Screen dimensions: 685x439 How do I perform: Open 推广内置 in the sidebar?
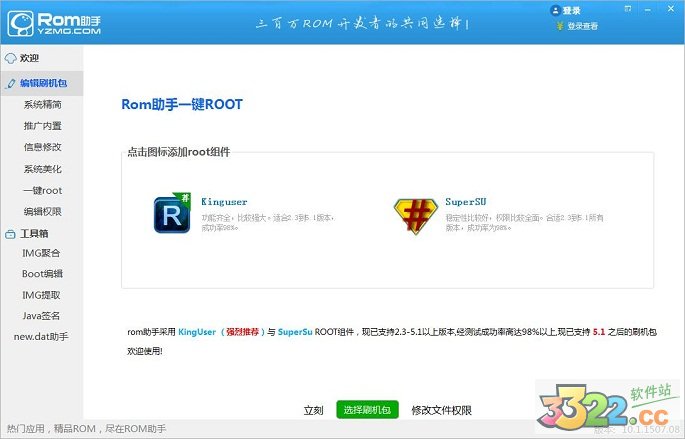(x=42, y=126)
